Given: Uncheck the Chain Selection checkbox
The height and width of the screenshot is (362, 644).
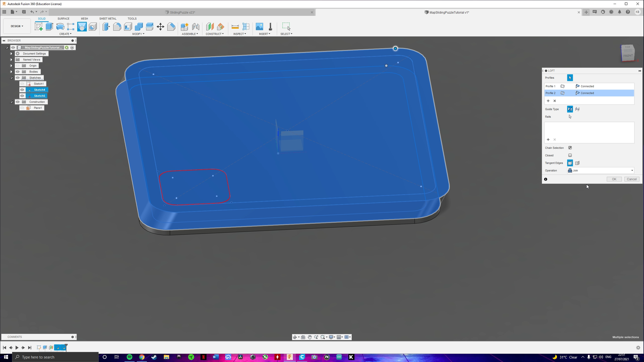Looking at the screenshot, I should click(x=570, y=148).
